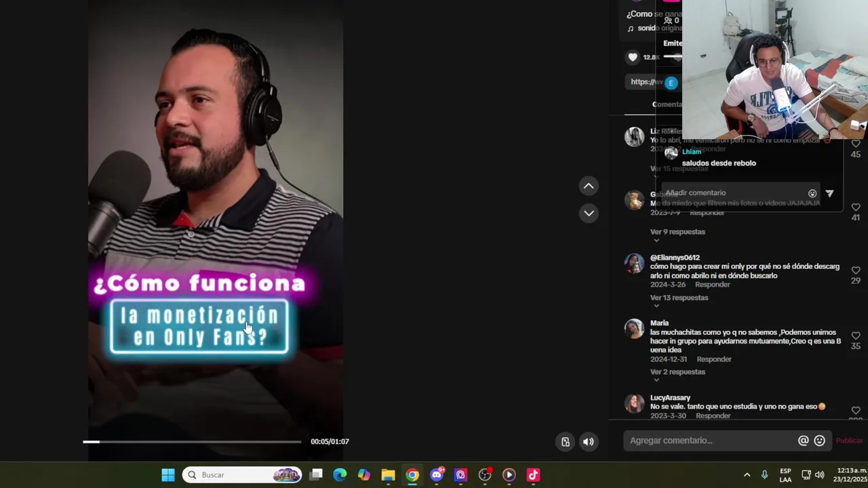Viewport: 868px width, 488px height.
Task: Click the microphone icon in system tray
Action: (764, 475)
